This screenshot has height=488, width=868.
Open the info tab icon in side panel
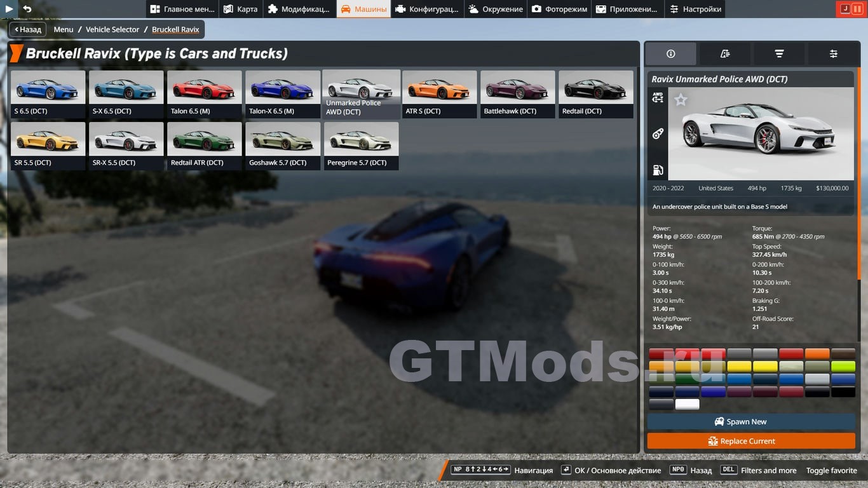tap(670, 54)
